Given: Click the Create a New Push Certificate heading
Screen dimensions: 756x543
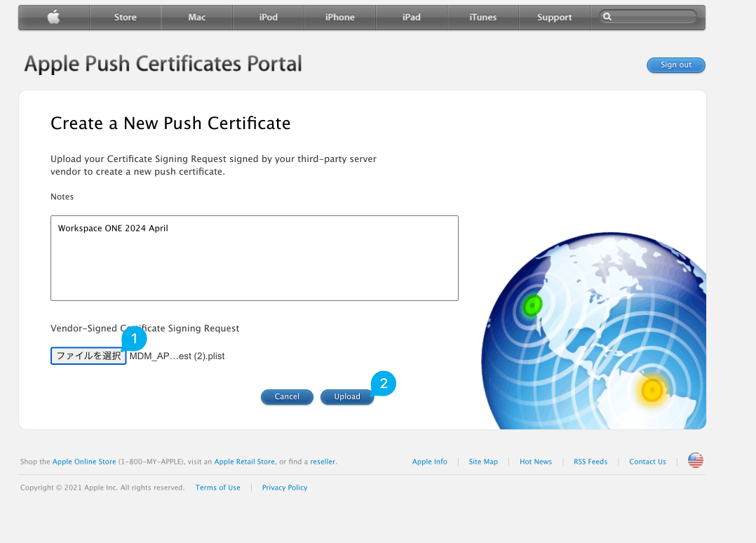Looking at the screenshot, I should coord(170,123).
